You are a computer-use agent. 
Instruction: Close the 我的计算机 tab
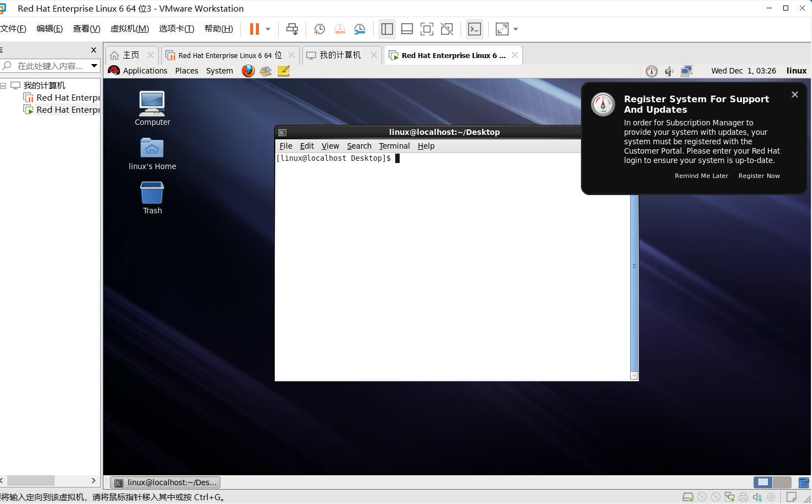point(374,55)
